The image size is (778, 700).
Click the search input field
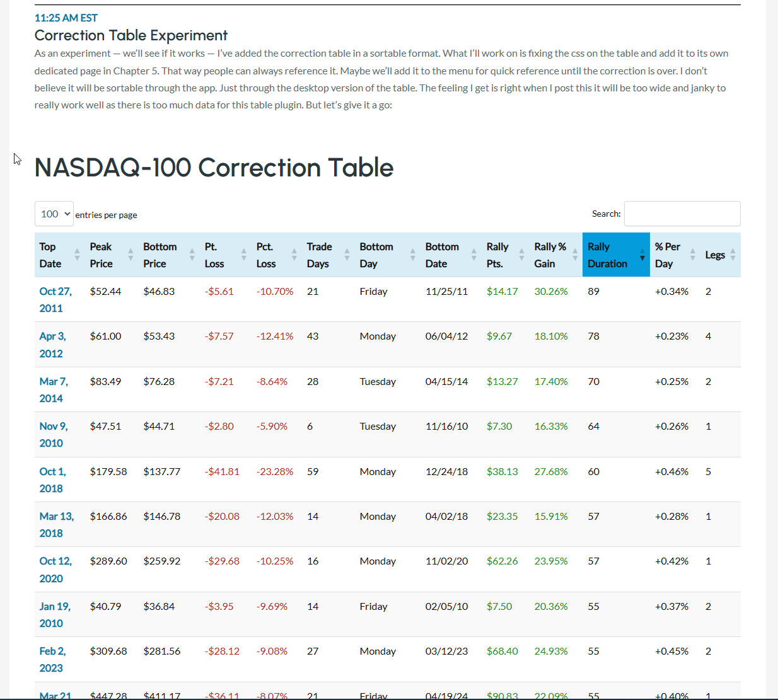pyautogui.click(x=682, y=214)
